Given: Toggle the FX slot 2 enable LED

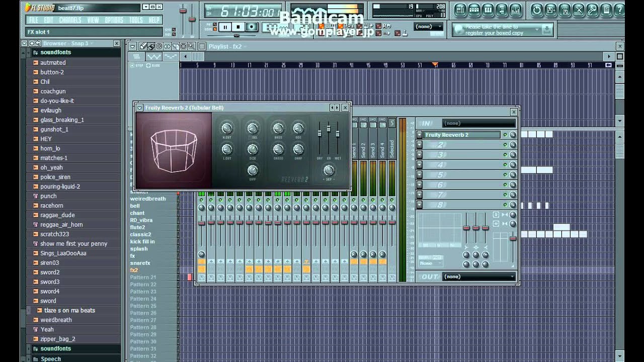Looking at the screenshot, I should (505, 145).
